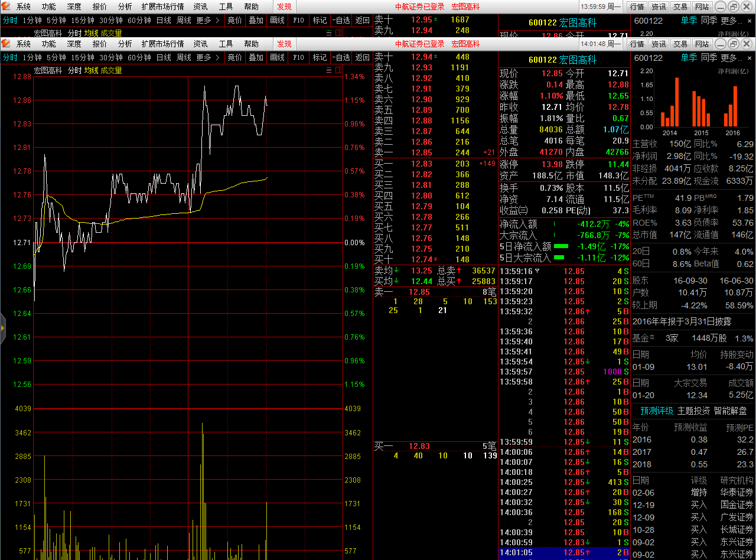756x560 pixels.
Task: Open the 报价 menu in the front window
Action: (100, 44)
